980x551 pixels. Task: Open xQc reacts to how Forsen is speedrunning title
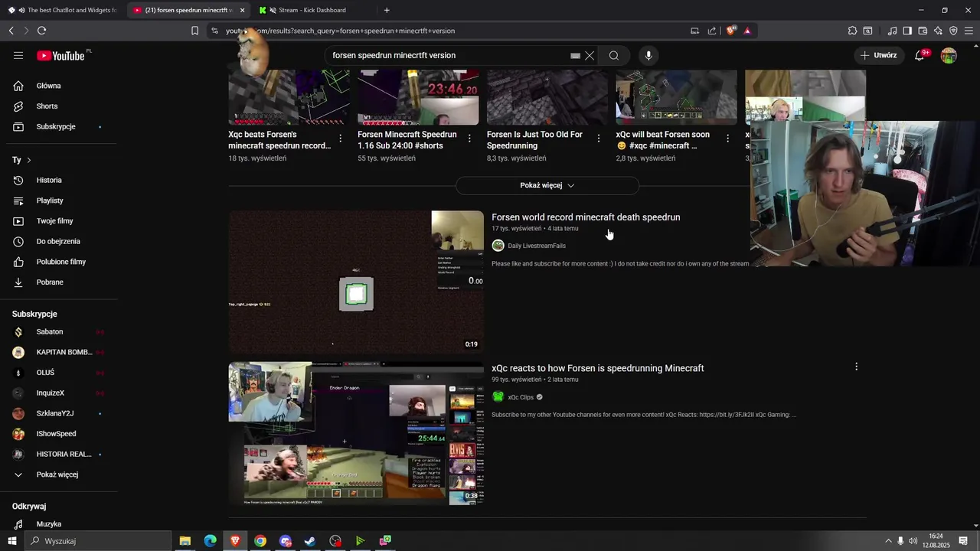tap(597, 368)
